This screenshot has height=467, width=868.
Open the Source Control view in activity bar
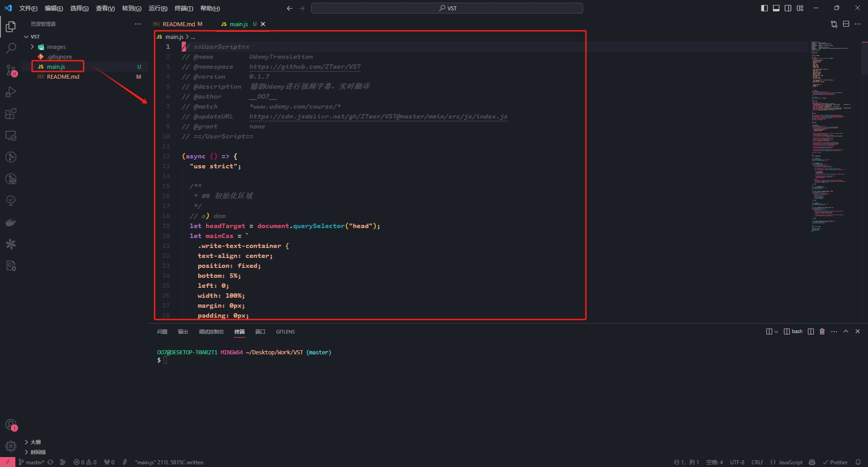11,70
